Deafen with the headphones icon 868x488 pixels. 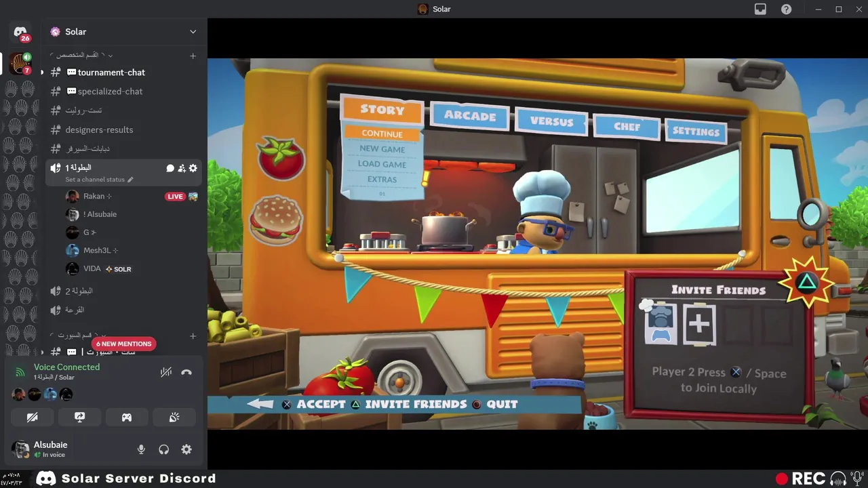click(163, 449)
